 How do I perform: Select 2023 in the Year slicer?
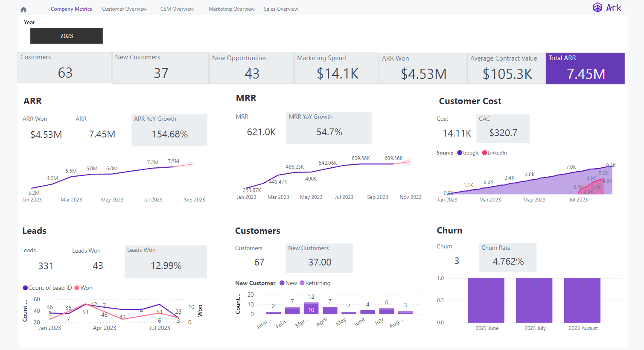pos(66,36)
